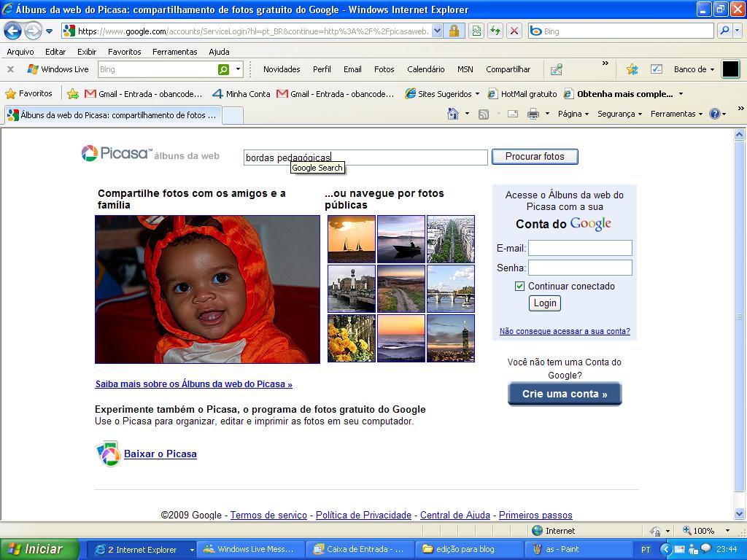Click the Read mail icon in command bar

tap(513, 114)
